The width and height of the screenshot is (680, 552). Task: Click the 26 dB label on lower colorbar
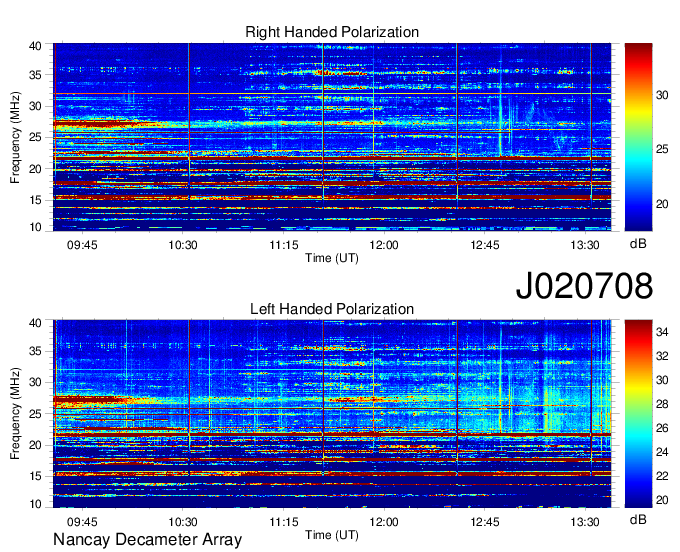(x=662, y=428)
